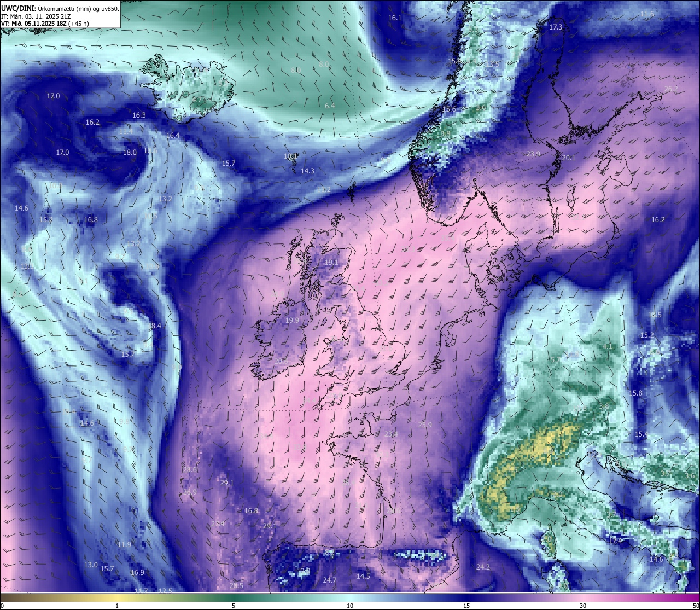Click the map value 11.9
700x610 pixels.
click(x=124, y=545)
